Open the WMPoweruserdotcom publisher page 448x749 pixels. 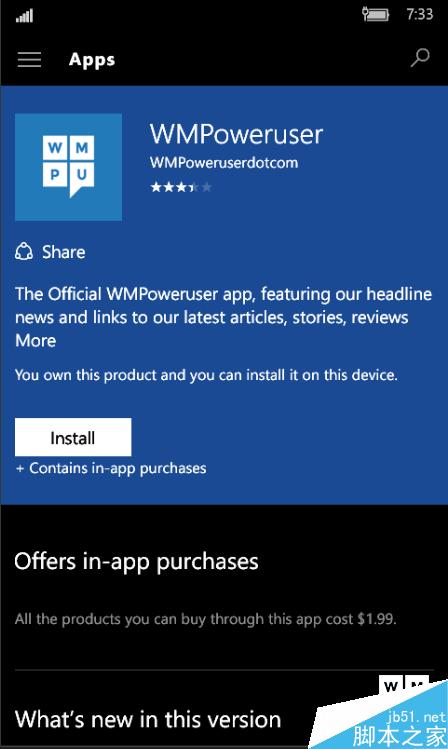pos(224,162)
